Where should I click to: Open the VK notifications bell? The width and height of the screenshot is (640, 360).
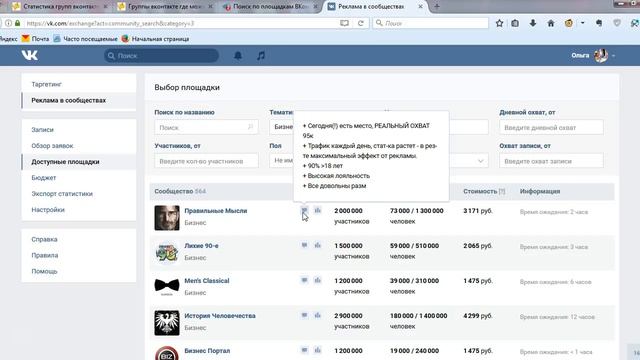238,56
